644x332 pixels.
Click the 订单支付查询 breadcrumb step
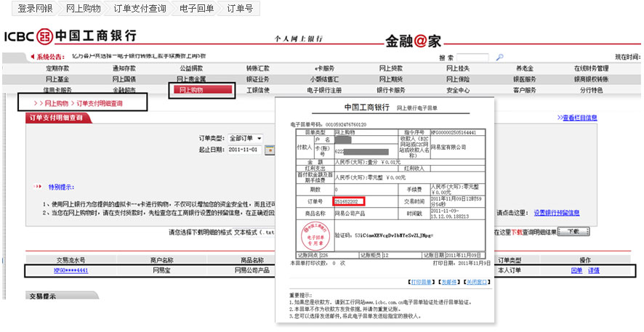click(140, 8)
